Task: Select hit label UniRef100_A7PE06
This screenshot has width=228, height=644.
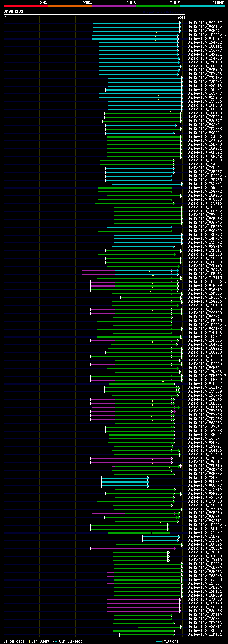Action: click(204, 458)
